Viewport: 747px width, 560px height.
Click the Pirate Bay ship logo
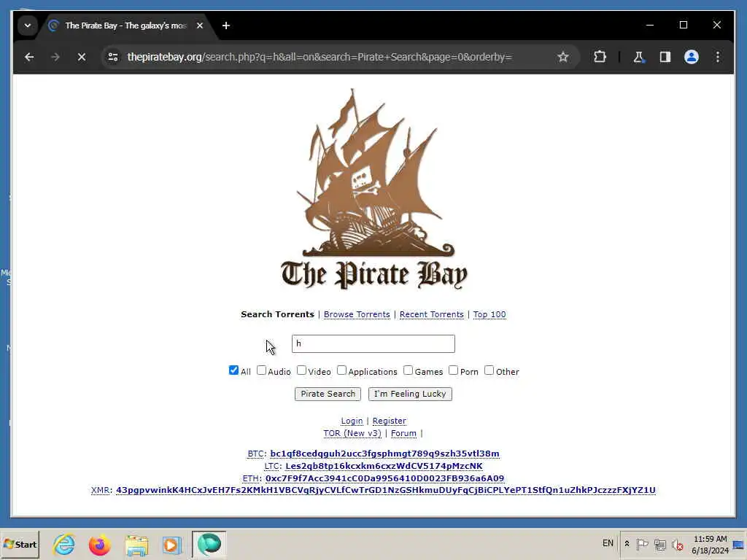[374, 190]
